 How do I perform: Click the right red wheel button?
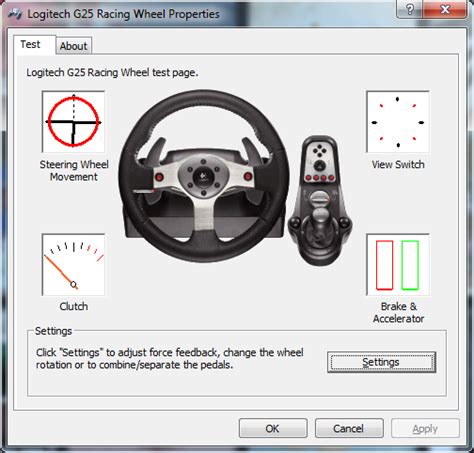pyautogui.click(x=248, y=176)
